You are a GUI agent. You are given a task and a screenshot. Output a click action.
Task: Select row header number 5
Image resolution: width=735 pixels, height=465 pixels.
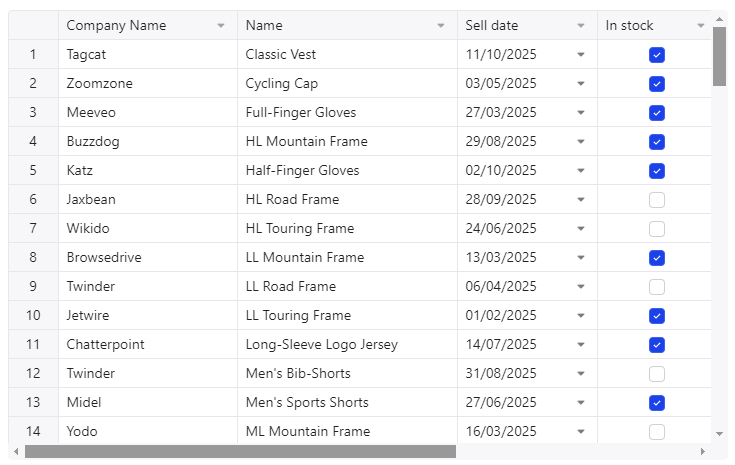[33, 171]
